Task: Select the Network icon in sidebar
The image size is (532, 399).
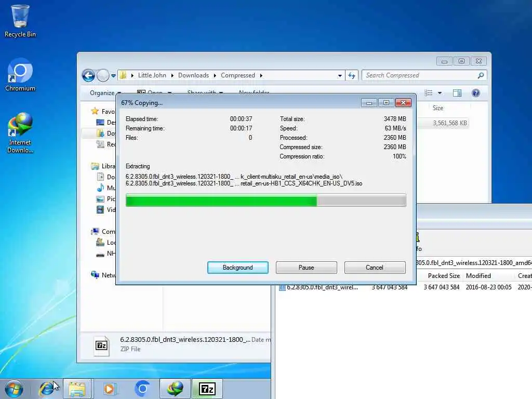Action: tap(95, 275)
